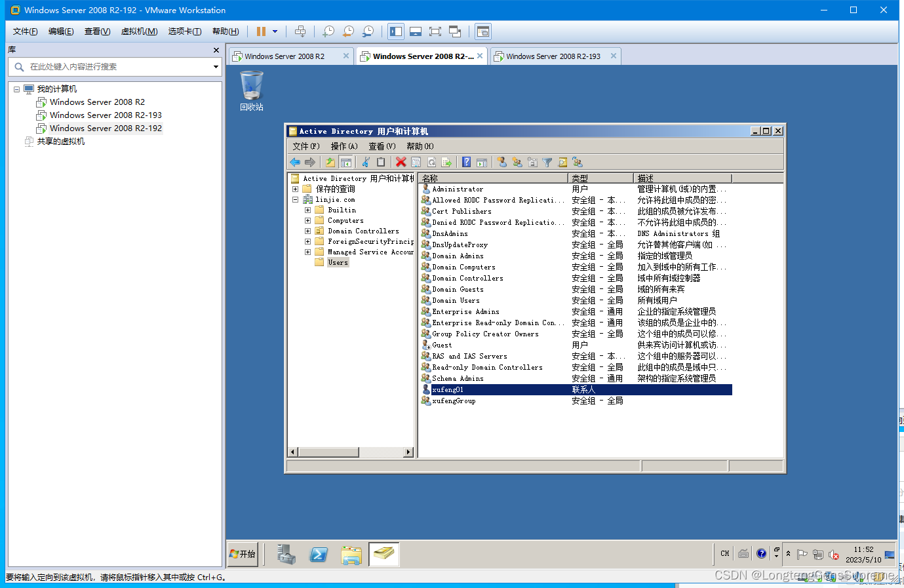The width and height of the screenshot is (904, 588).
Task: Click the blue question mark Help icon
Action: coord(466,162)
